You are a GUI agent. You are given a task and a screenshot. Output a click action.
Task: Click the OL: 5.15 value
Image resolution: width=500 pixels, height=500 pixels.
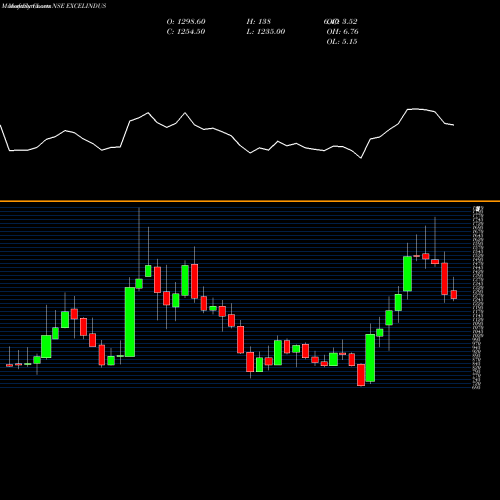[342, 41]
